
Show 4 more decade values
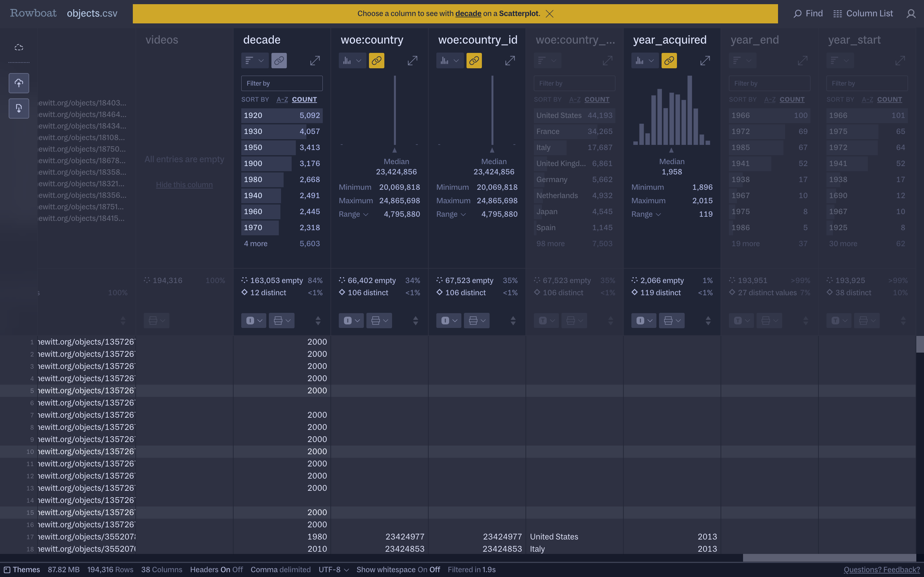(255, 244)
